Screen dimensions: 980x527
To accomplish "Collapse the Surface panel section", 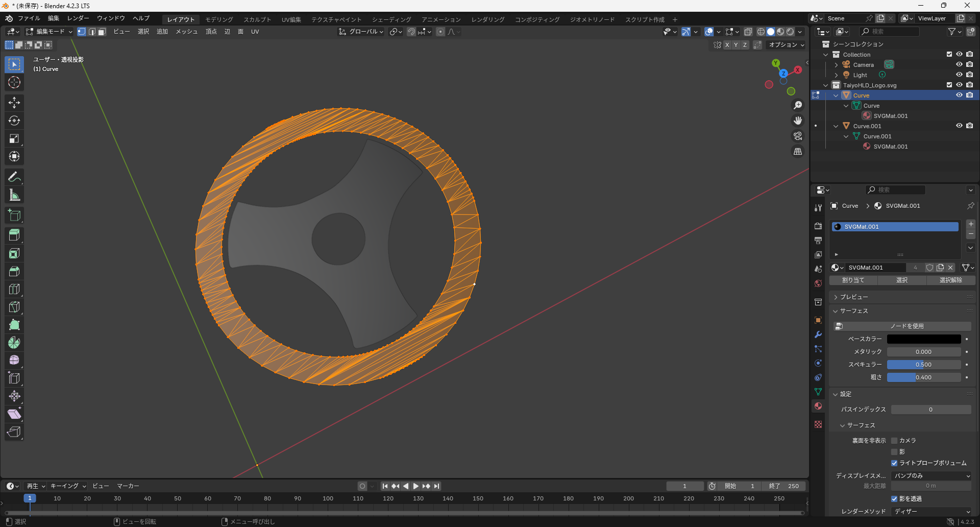I will click(x=853, y=311).
